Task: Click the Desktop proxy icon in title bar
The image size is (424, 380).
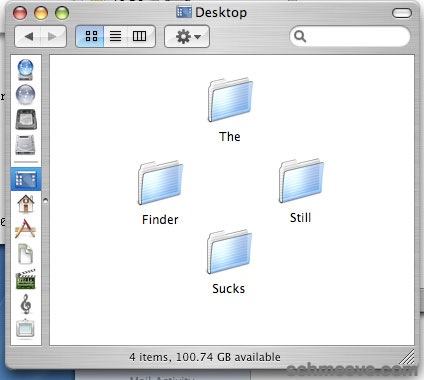Action: [184, 12]
